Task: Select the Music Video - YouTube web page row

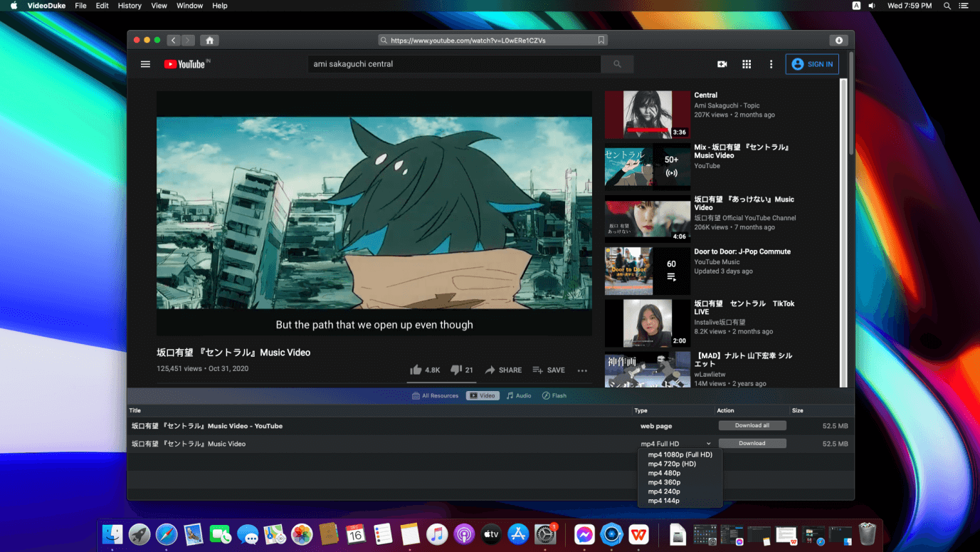Action: 490,426
